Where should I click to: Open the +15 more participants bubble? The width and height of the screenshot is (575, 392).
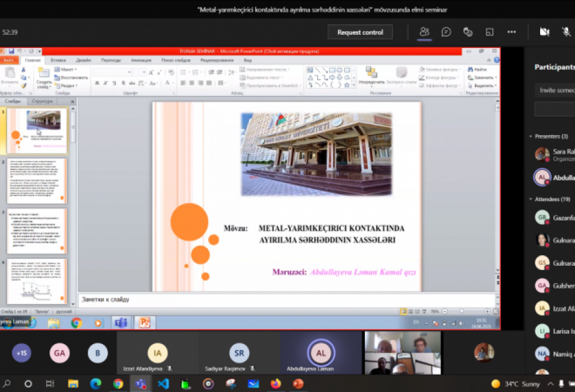pyautogui.click(x=21, y=353)
